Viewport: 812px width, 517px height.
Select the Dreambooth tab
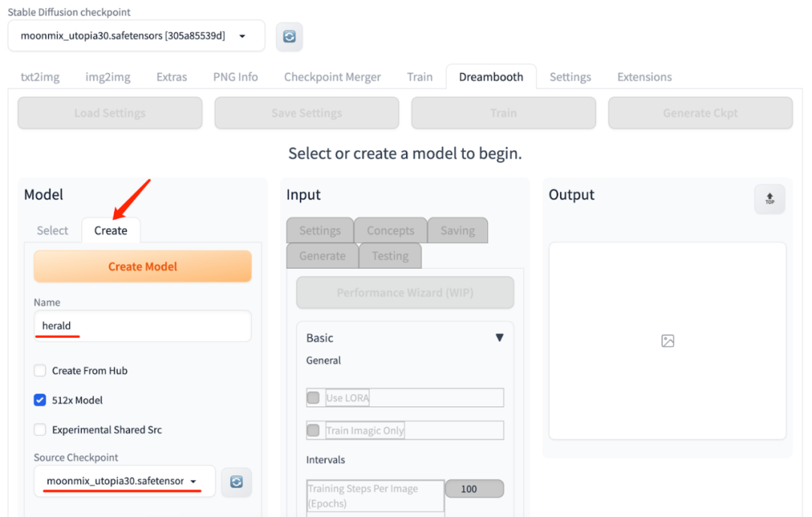click(x=491, y=77)
